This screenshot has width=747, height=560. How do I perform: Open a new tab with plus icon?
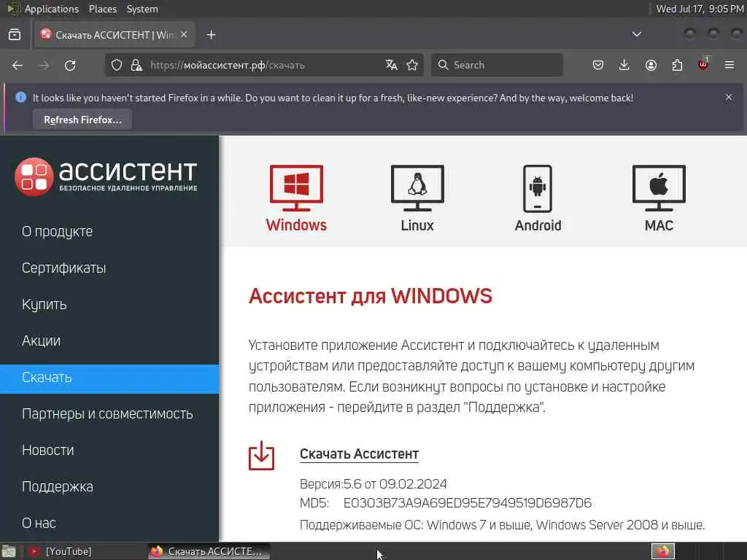pos(211,35)
